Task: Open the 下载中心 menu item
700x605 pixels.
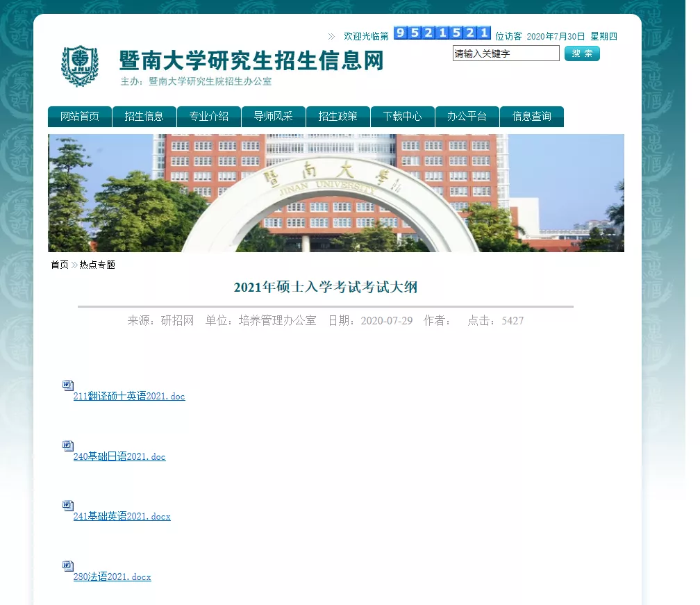Action: (402, 117)
